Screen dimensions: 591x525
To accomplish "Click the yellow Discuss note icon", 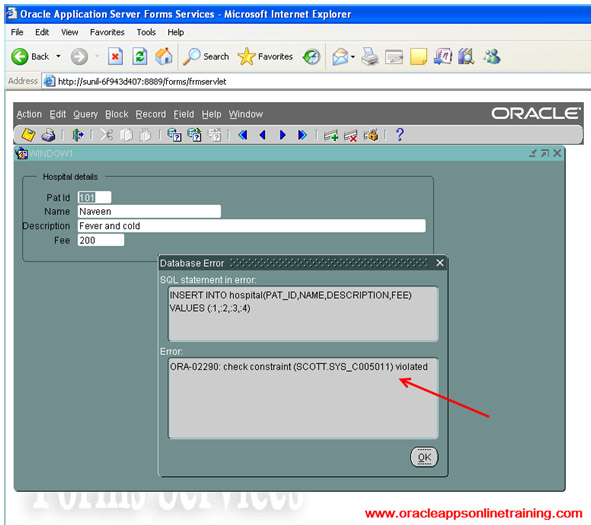I will pos(418,57).
